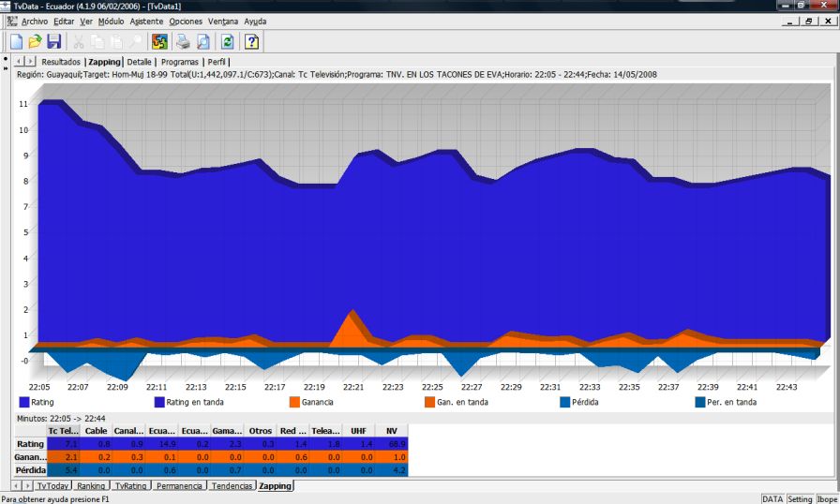Switch to the Tendencias bottom tab
Viewport: 840px width, 504px height.
point(232,486)
